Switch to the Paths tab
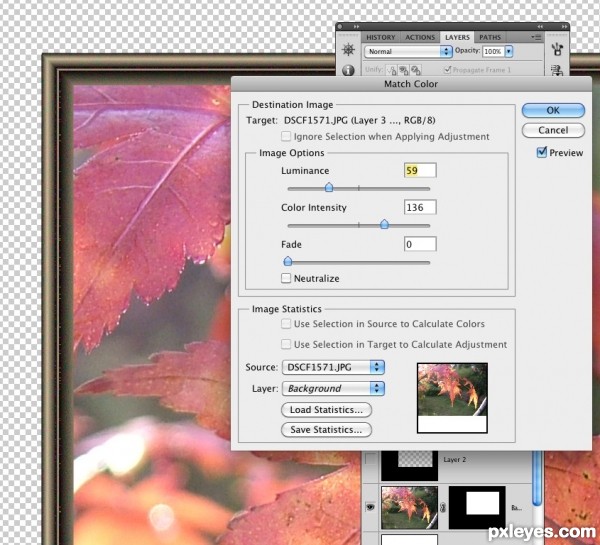The height and width of the screenshot is (545, 600). point(490,37)
